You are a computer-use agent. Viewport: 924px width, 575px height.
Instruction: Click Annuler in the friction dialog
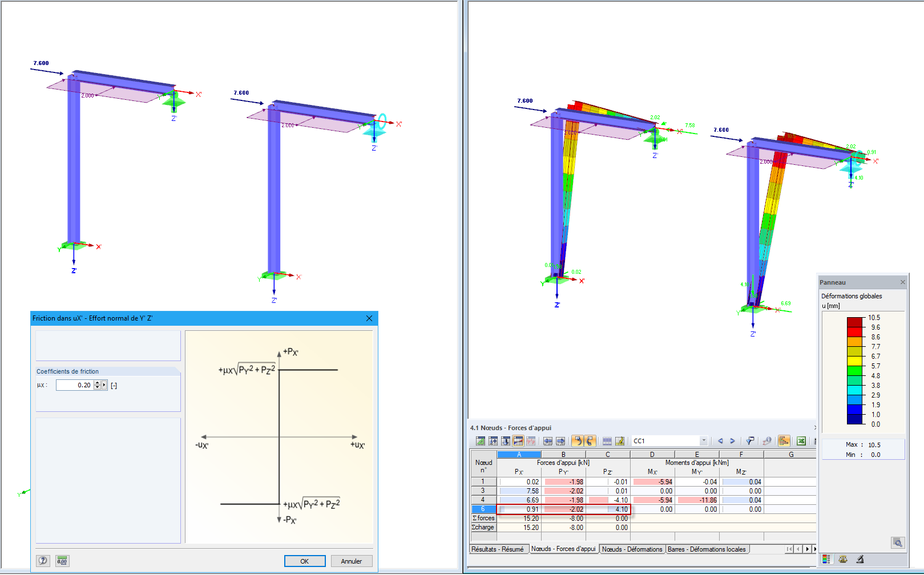tap(352, 561)
